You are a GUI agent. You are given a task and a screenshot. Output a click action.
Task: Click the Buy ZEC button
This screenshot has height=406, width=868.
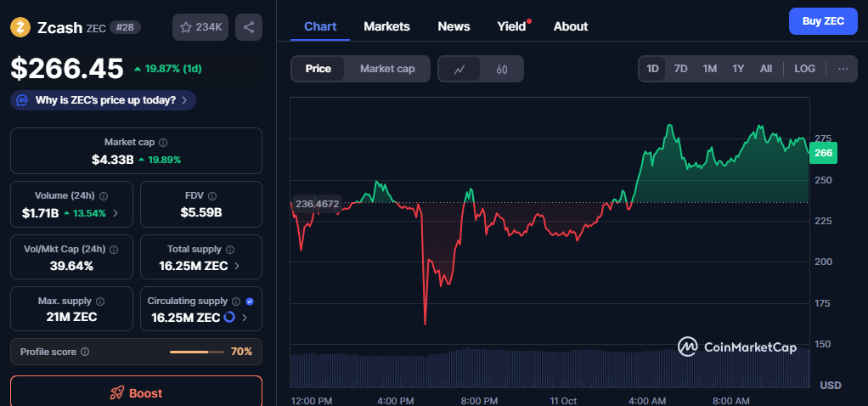(822, 21)
